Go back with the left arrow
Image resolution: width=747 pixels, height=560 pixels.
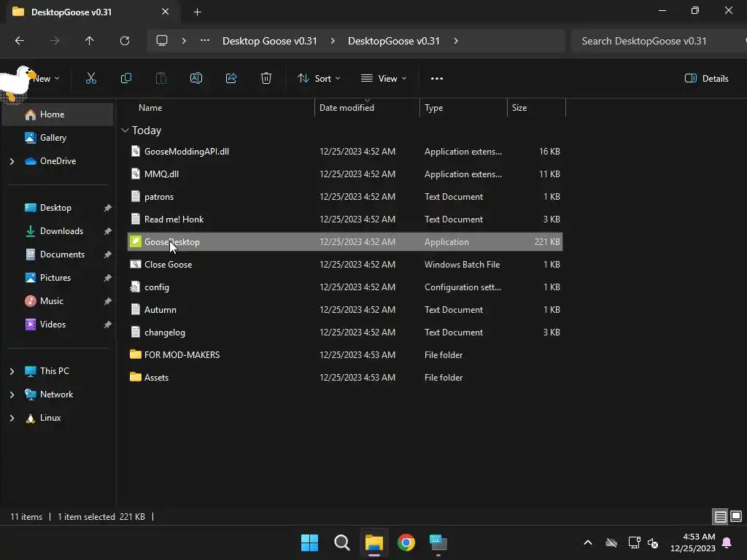coord(20,41)
